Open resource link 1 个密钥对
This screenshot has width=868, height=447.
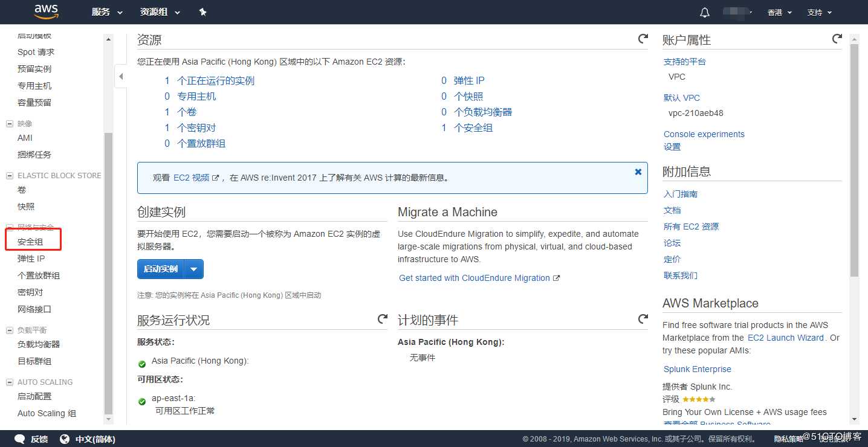coord(190,128)
